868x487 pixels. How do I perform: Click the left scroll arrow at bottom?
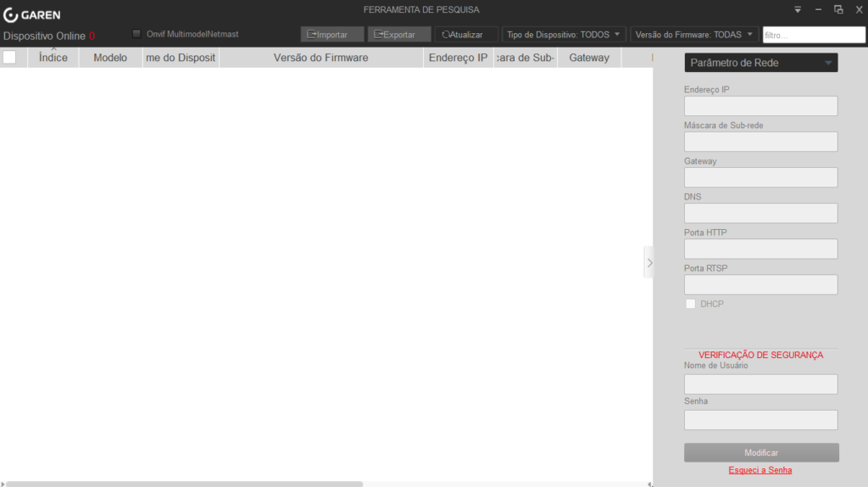pyautogui.click(x=3, y=484)
